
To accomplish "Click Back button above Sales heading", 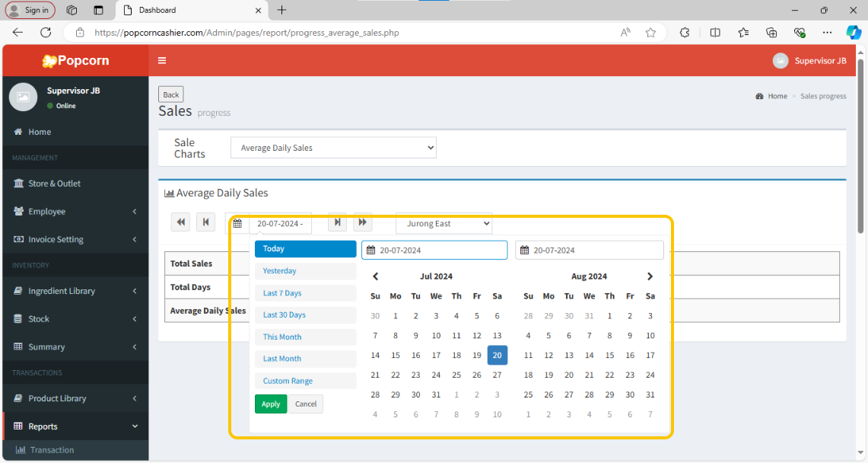I will coord(171,94).
